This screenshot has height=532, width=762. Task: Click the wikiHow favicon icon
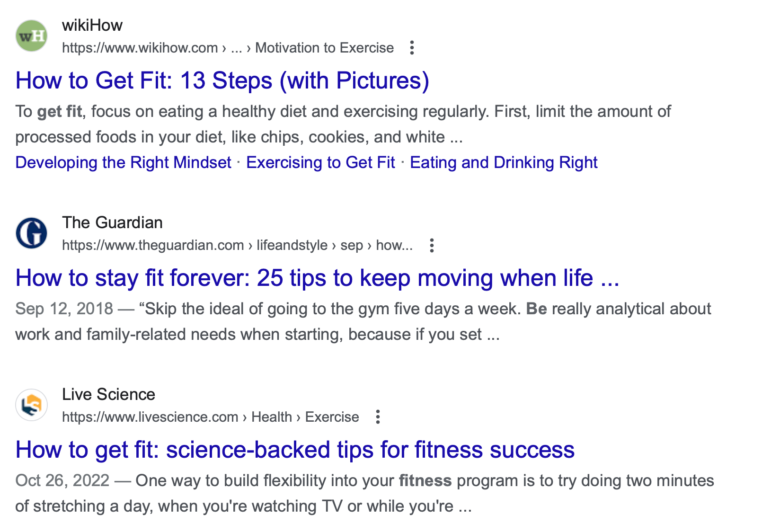point(31,35)
